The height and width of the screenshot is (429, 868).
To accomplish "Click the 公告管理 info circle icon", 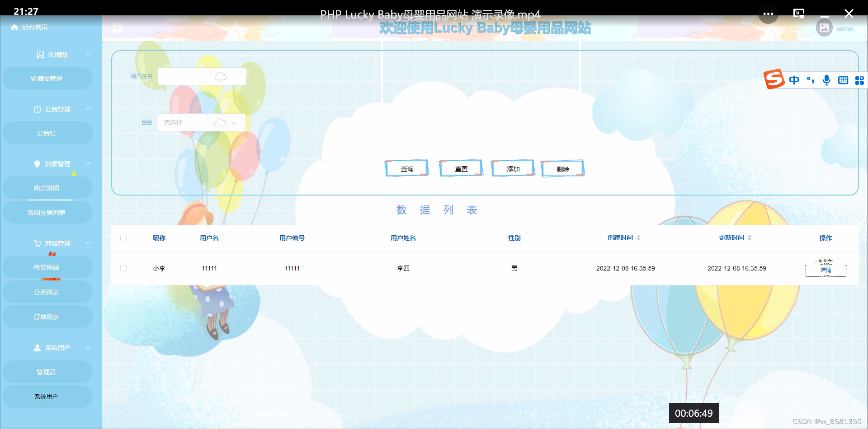I will point(37,109).
